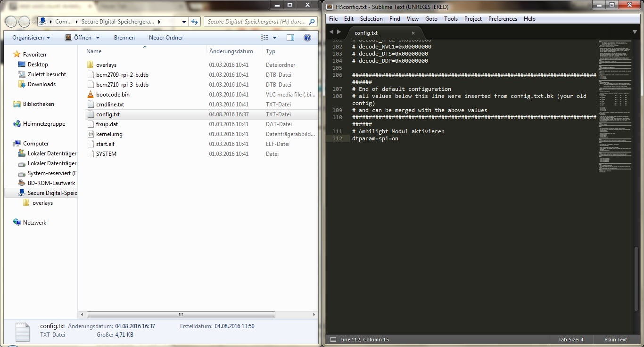The width and height of the screenshot is (644, 347).
Task: Click the Explorer back navigation arrow
Action: [x=11, y=22]
